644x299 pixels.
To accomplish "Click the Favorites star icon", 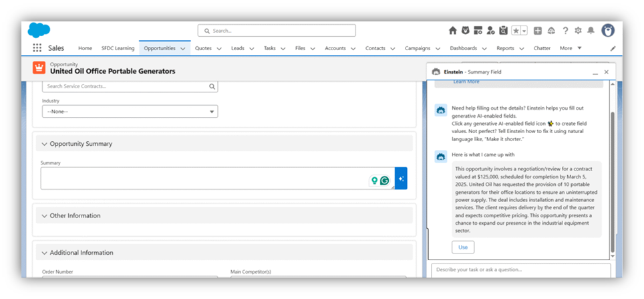I will point(516,30).
